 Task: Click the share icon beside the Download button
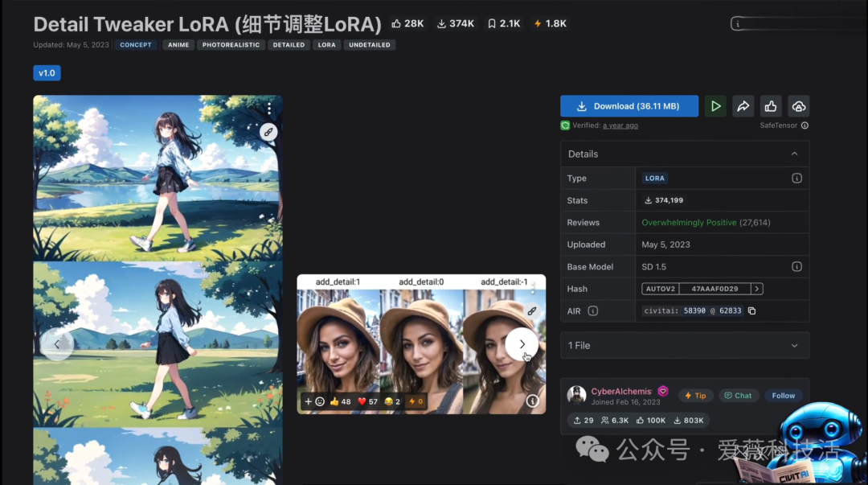click(x=743, y=105)
